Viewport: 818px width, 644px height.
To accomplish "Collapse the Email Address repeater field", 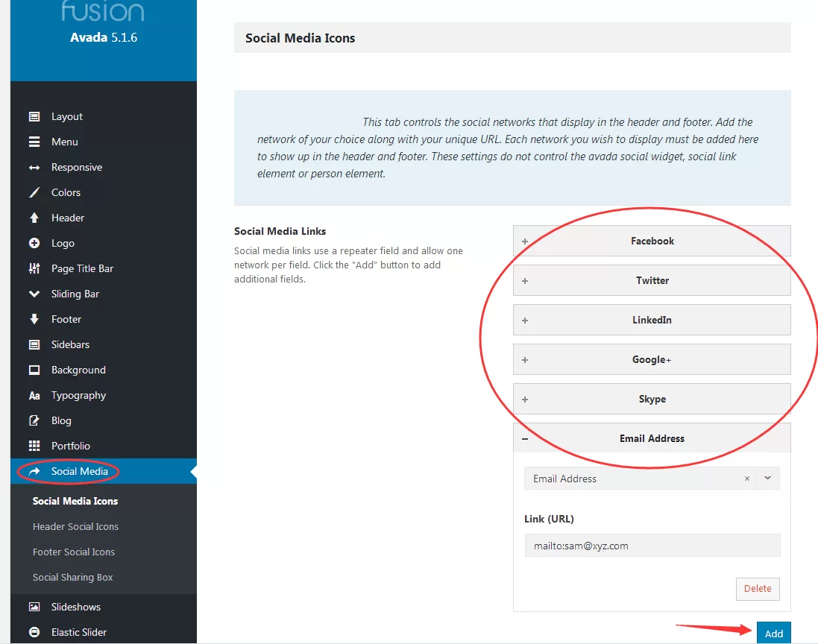I will pos(652,438).
